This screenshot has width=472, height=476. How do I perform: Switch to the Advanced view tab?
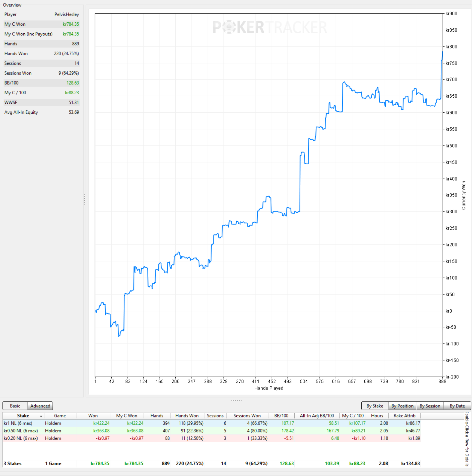coord(40,406)
